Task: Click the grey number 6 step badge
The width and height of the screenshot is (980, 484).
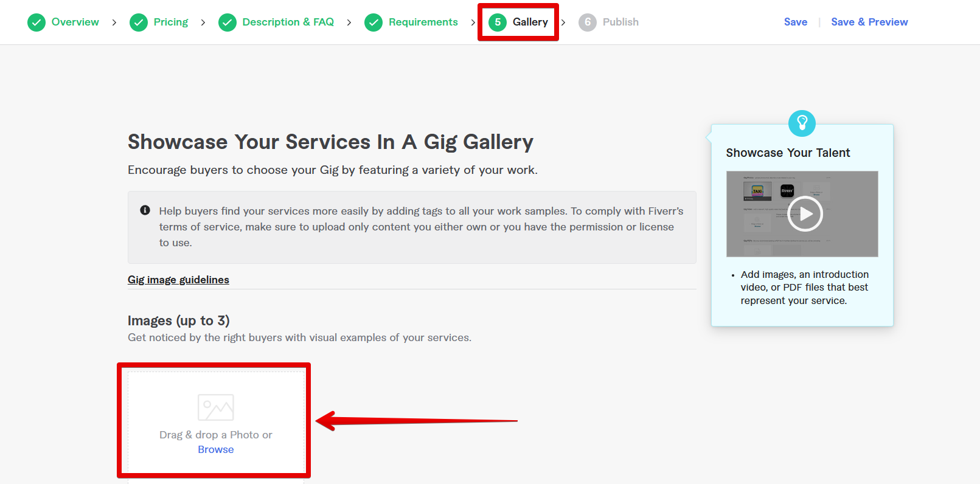Action: (588, 22)
